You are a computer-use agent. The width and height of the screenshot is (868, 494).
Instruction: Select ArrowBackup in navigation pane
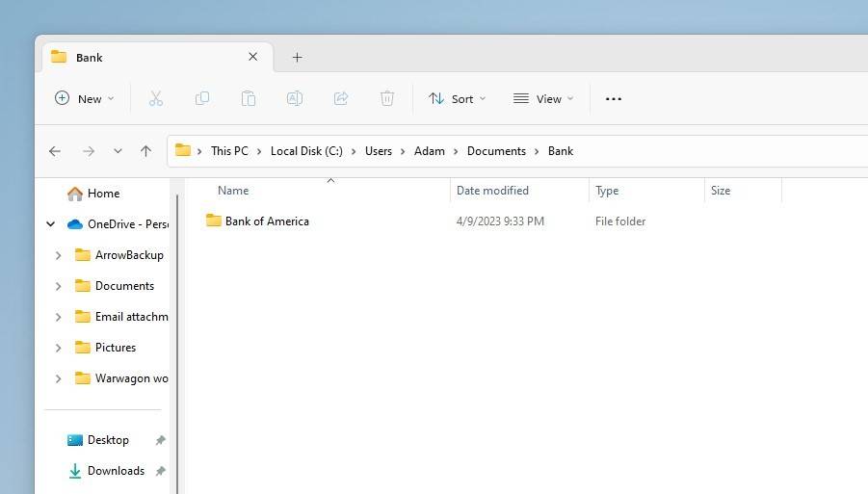click(x=129, y=255)
